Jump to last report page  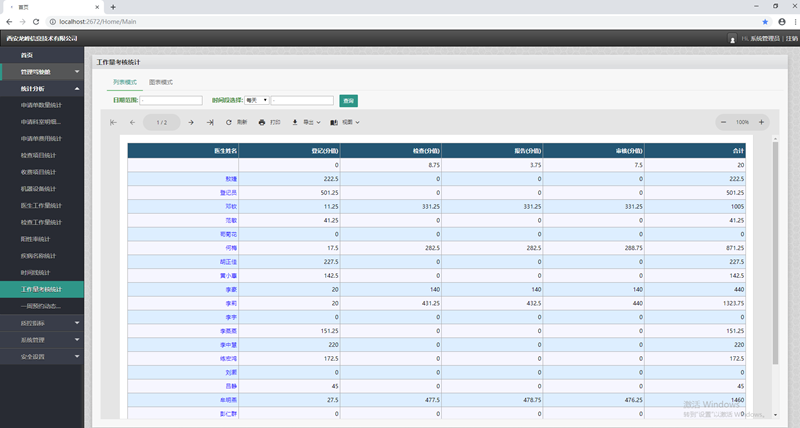coord(210,122)
